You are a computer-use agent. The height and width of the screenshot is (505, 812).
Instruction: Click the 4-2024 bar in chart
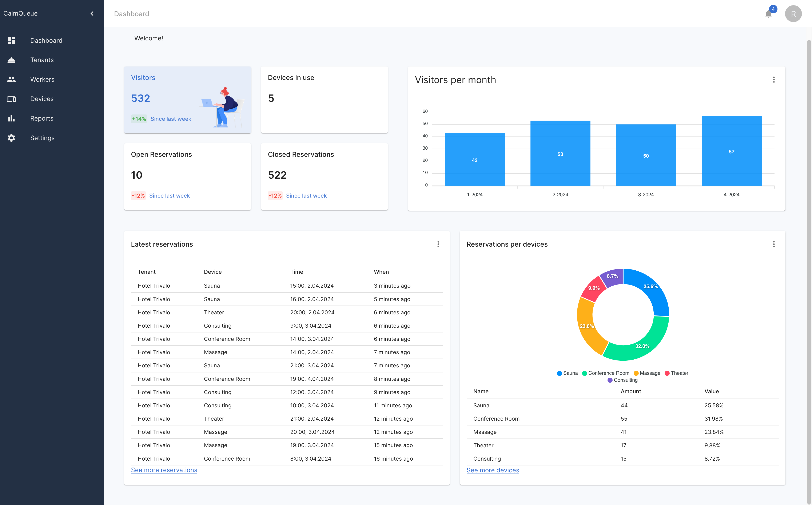[x=732, y=151]
